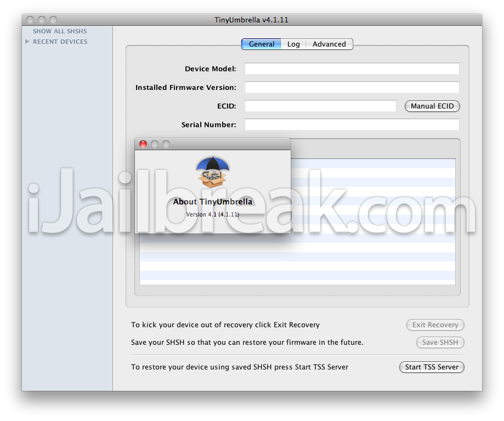Expand the Recent Devices disclosure triangle
The width and height of the screenshot is (504, 421).
click(27, 42)
